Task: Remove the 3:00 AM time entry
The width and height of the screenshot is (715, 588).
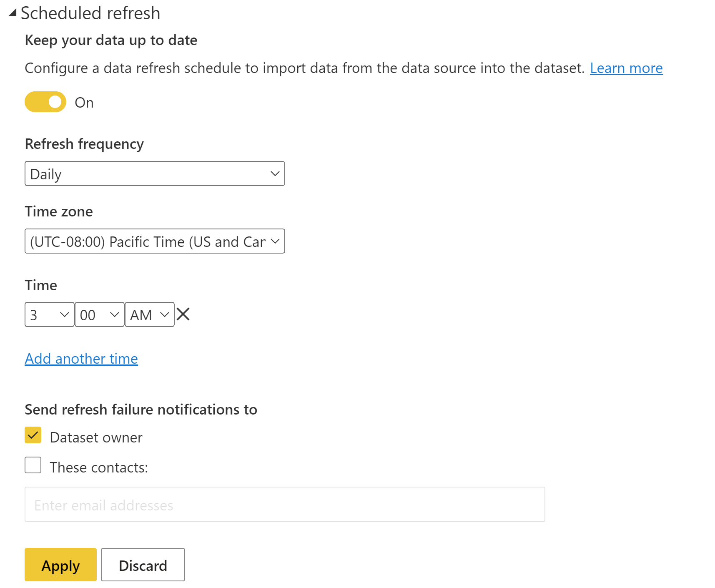Action: pos(183,314)
